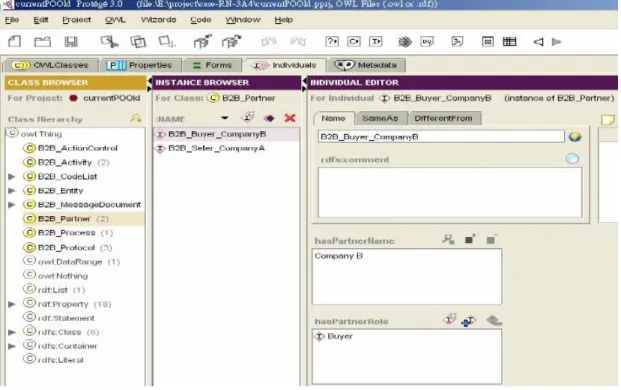This screenshot has width=621, height=390.
Task: Click inside the rdfs:comment text area
Action: tap(450, 192)
